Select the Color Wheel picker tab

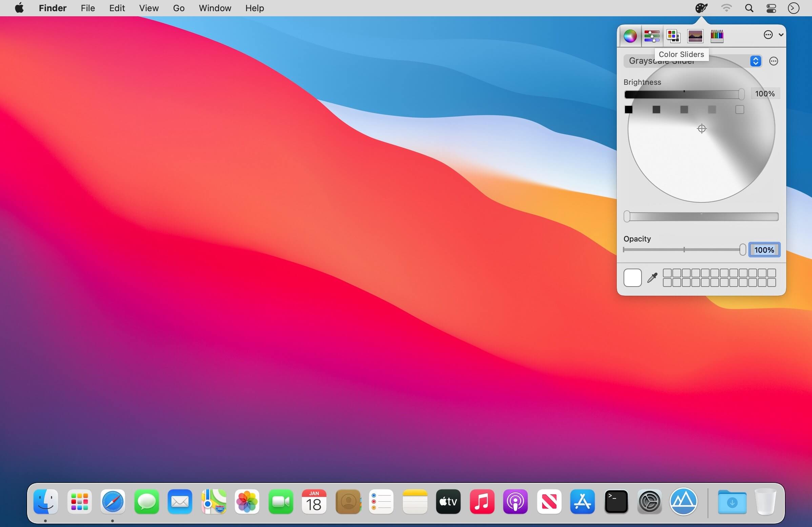(630, 36)
